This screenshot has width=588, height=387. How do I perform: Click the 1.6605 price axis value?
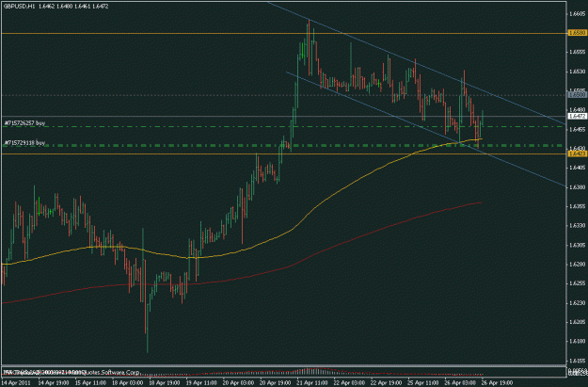(577, 14)
